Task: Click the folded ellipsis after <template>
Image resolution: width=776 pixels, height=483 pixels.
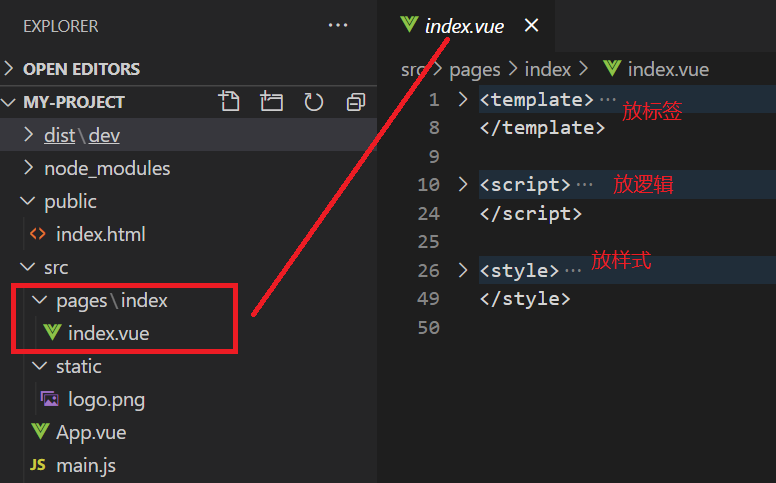Action: coord(608,99)
